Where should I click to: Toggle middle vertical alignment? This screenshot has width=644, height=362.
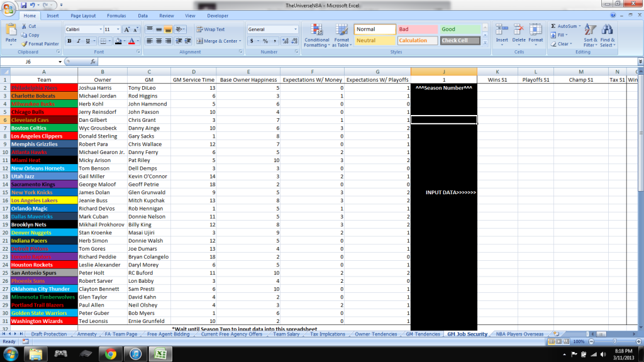tap(159, 30)
